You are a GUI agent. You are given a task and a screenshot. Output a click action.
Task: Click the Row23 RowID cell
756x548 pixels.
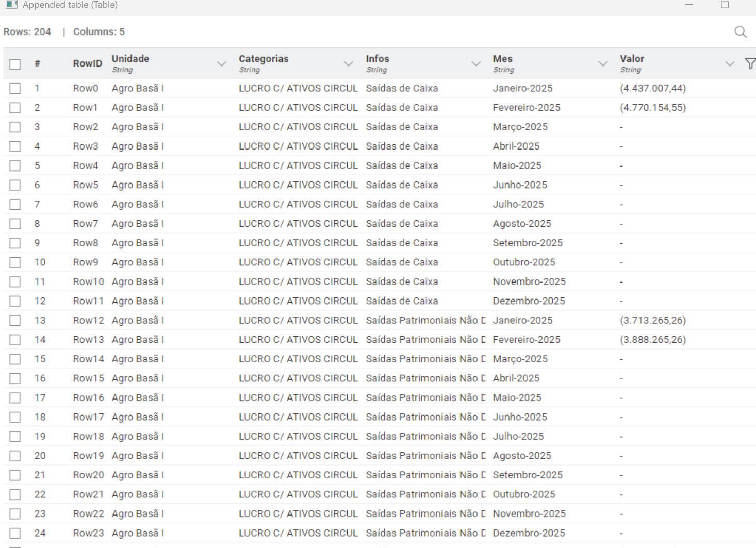pyautogui.click(x=88, y=533)
